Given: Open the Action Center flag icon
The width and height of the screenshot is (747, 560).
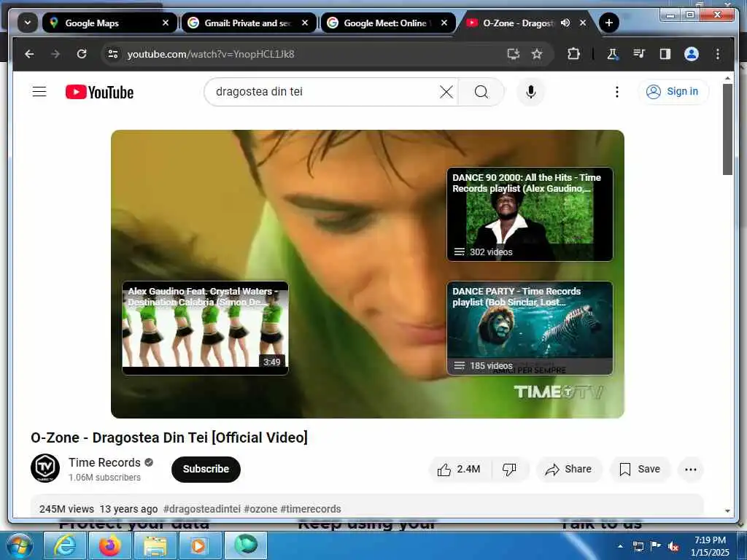Looking at the screenshot, I should tap(656, 546).
